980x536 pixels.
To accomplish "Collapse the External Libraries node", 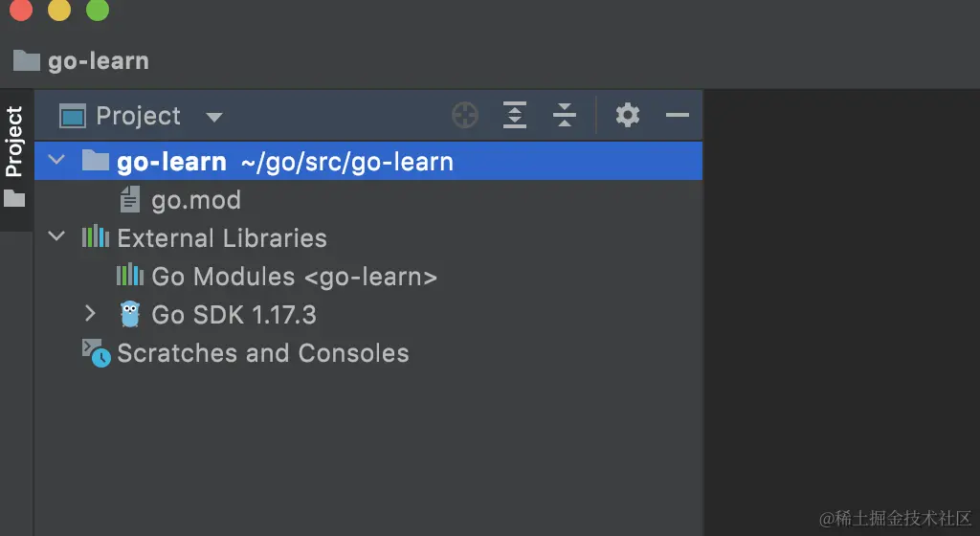I will pos(57,237).
